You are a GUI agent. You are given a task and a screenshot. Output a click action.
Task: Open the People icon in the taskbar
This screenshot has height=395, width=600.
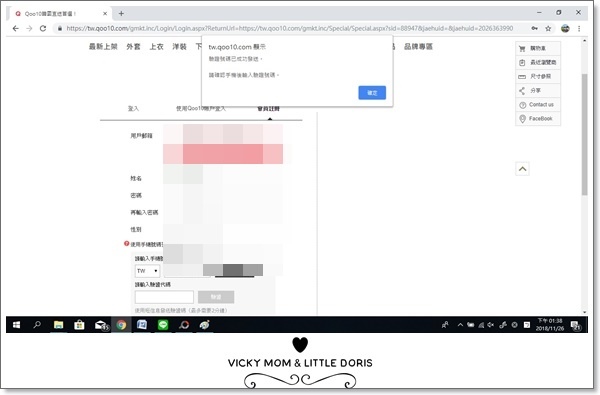[x=445, y=325]
